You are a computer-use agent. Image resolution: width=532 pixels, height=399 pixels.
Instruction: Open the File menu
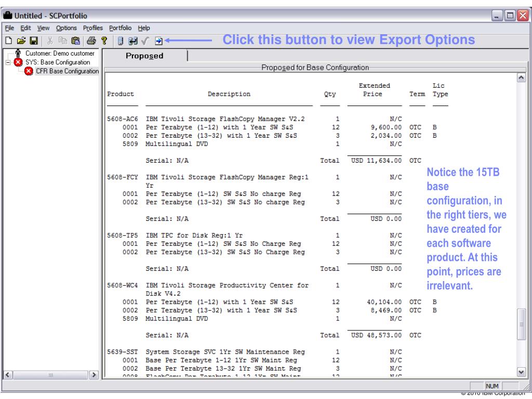9,28
